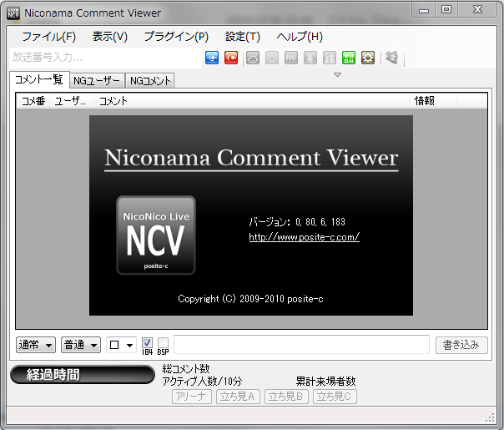Screen dimensions: 504x430
Task: Open the comment color dropdown
Action: pyautogui.click(x=121, y=345)
